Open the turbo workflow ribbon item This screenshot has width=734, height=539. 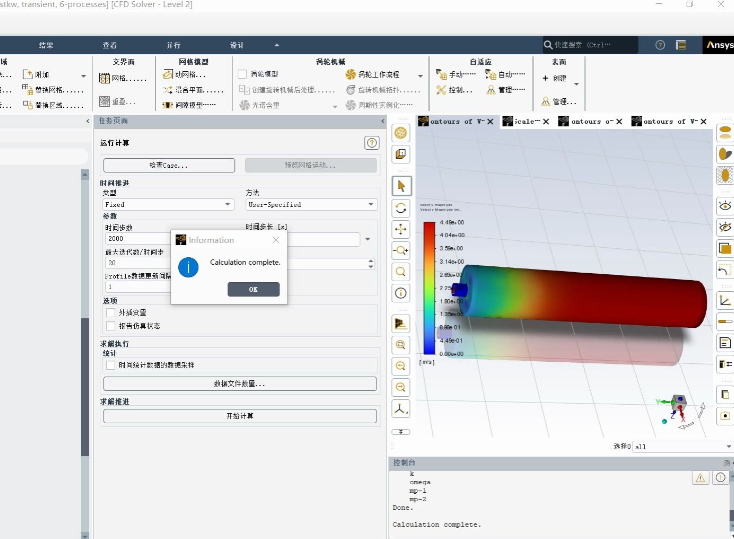[x=373, y=74]
